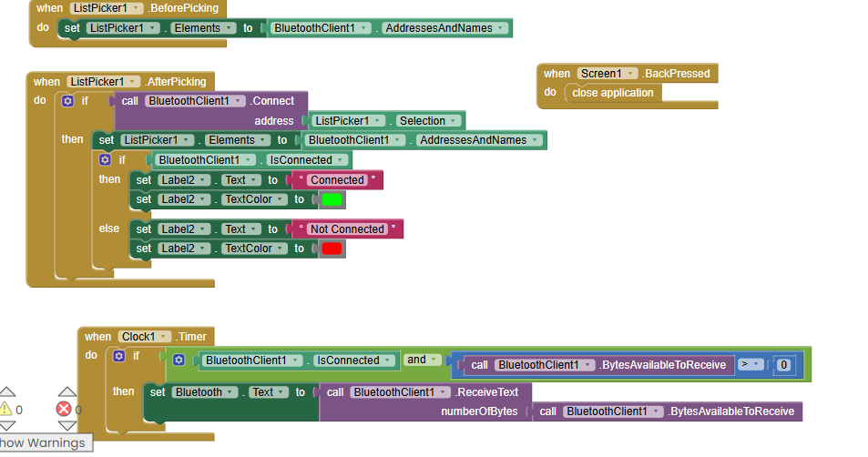Open Selection property dropdown on address block

tap(428, 120)
